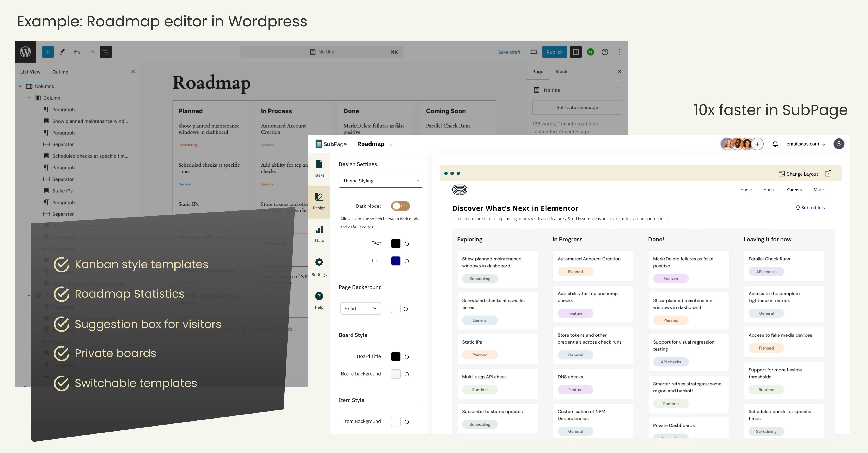This screenshot has height=453, width=868.
Task: Click the Publish button
Action: pos(555,52)
